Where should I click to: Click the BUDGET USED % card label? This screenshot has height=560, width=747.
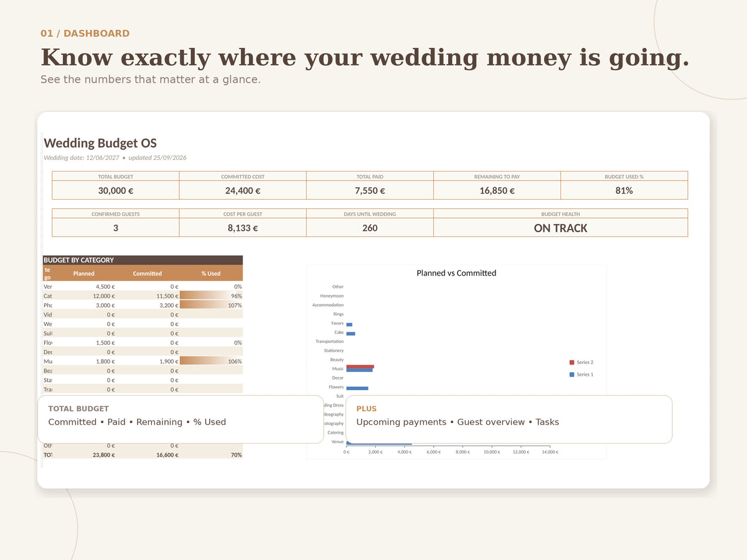click(624, 177)
